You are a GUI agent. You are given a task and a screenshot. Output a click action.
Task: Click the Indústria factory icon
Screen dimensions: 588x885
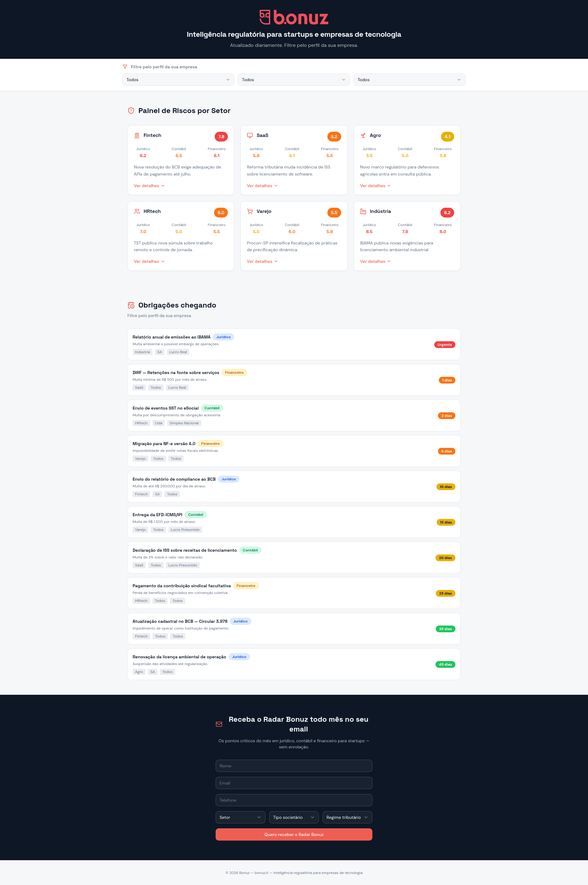point(363,211)
